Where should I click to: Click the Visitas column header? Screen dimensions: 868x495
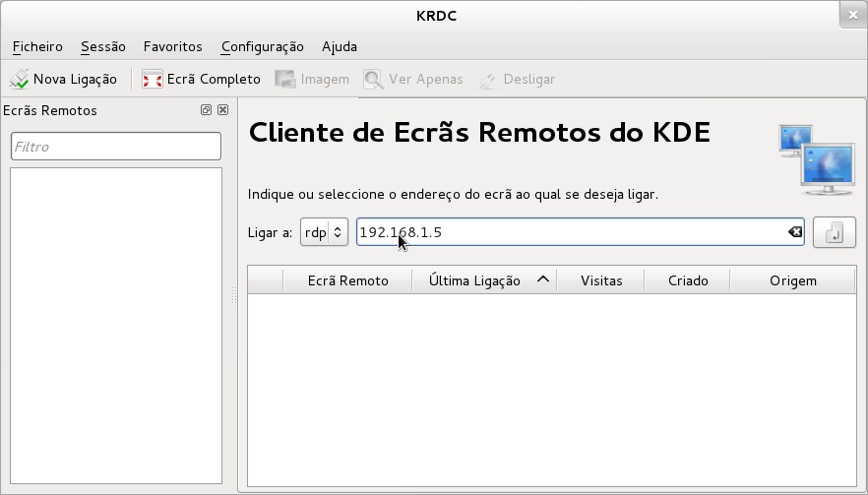[601, 280]
